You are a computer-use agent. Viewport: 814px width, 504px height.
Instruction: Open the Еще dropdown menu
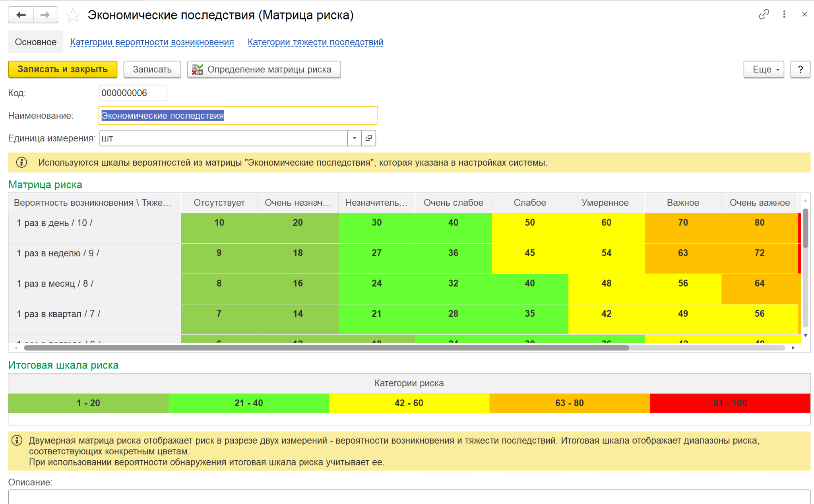(x=764, y=70)
